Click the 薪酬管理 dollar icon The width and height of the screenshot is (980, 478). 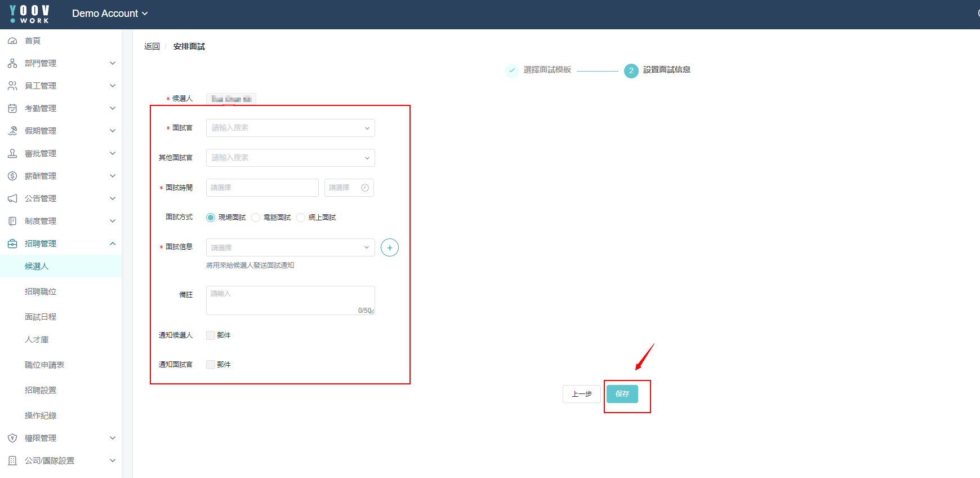coord(12,176)
